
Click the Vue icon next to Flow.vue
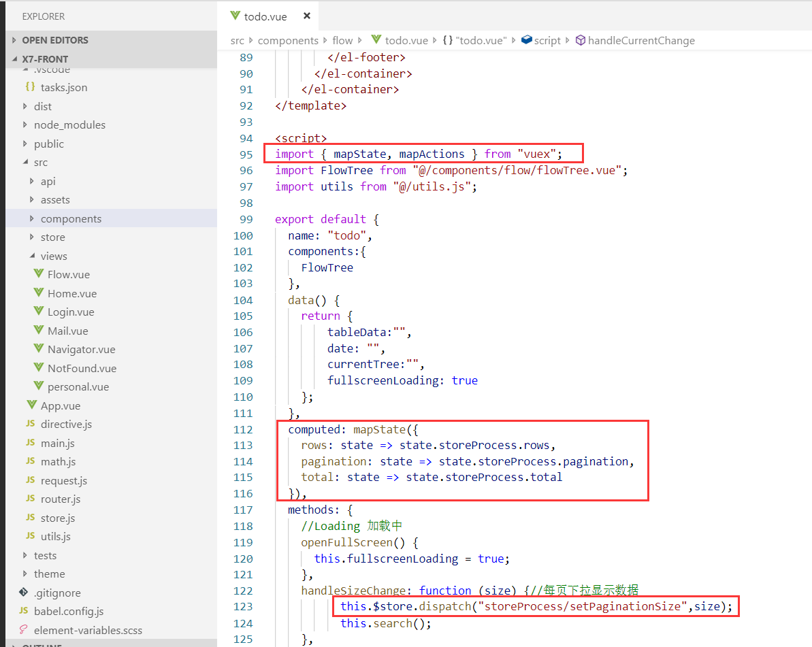tap(38, 273)
